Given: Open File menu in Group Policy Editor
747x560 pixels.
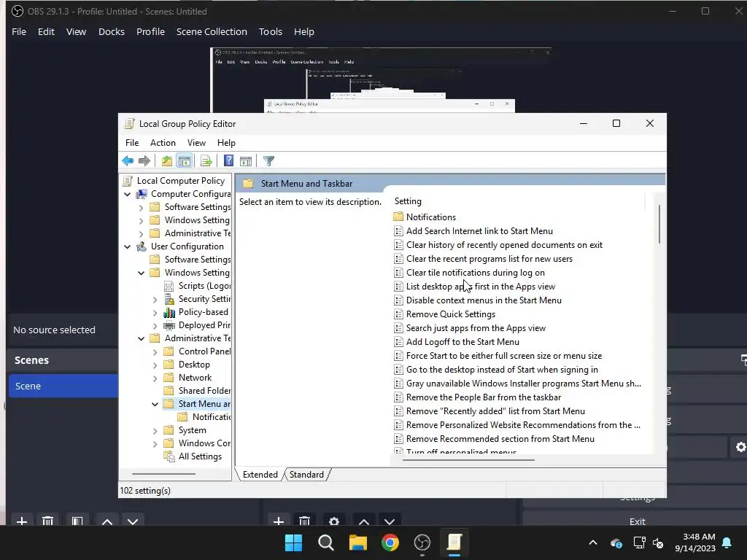Looking at the screenshot, I should coord(132,143).
